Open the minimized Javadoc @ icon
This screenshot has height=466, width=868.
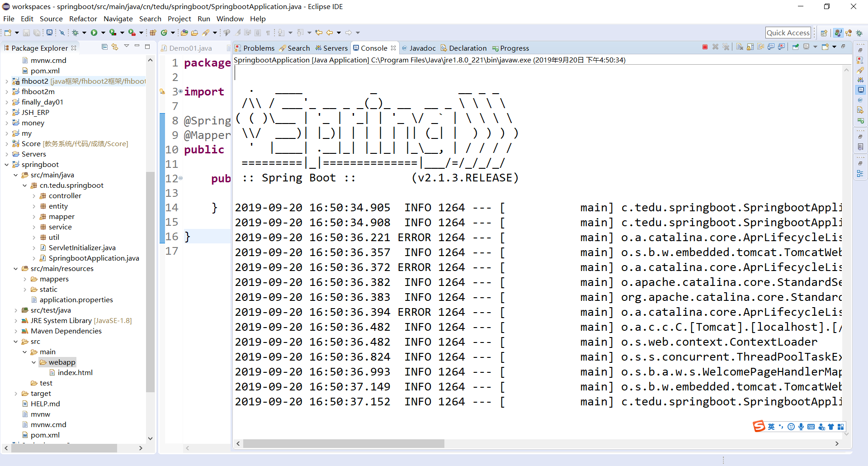860,100
